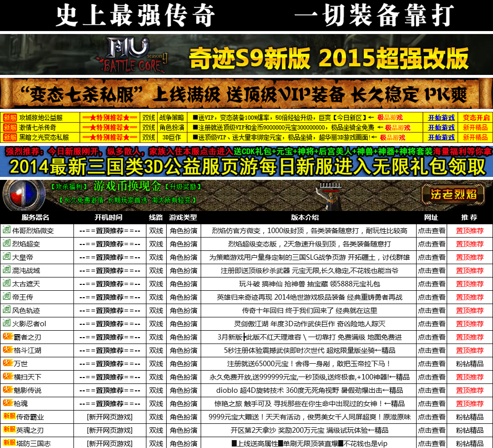Open 点击查看 link for 传奇霸业
Image resolution: width=493 pixels, height=448 pixels.
coord(432,417)
